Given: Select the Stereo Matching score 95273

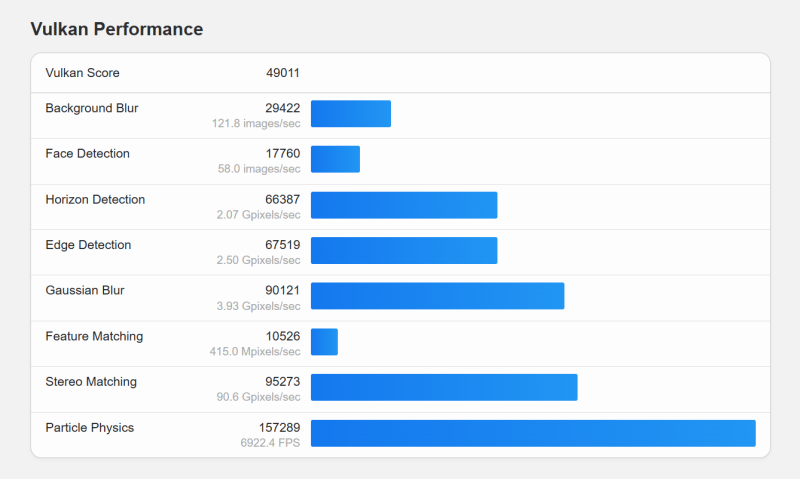Looking at the screenshot, I should click(x=283, y=382).
